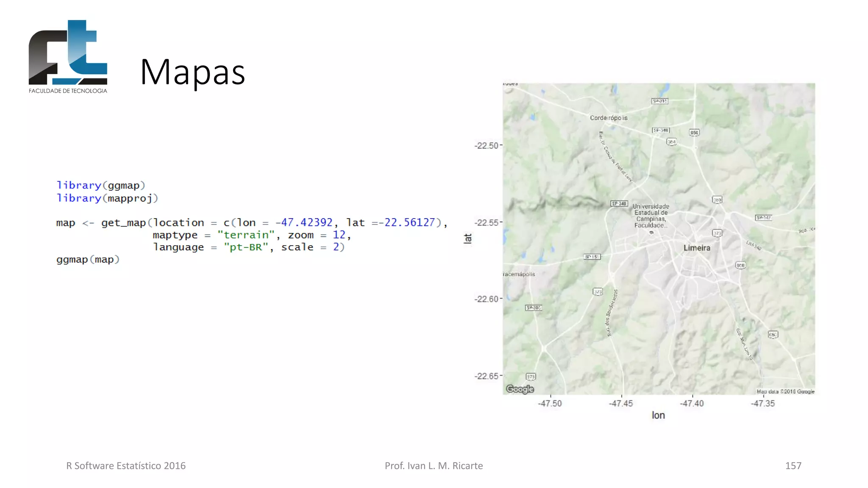Click the x-axis tick label -47.35
This screenshot has height=488, width=868.
[x=763, y=404]
